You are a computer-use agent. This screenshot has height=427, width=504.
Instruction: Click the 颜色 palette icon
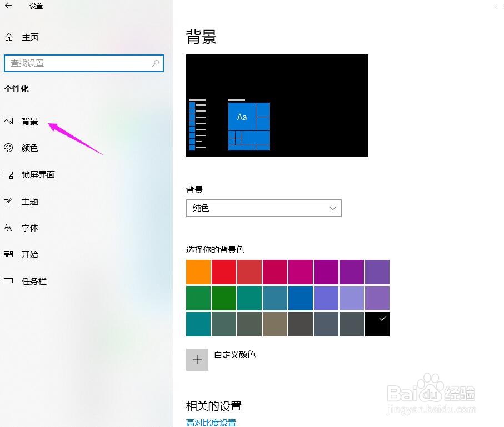tap(8, 148)
